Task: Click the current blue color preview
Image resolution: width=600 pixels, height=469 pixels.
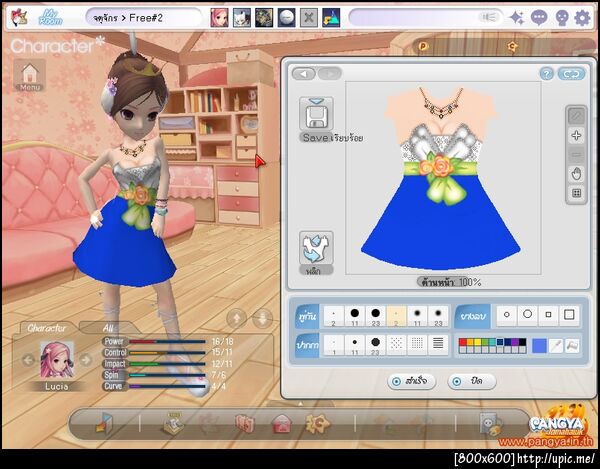Action: coord(539,346)
